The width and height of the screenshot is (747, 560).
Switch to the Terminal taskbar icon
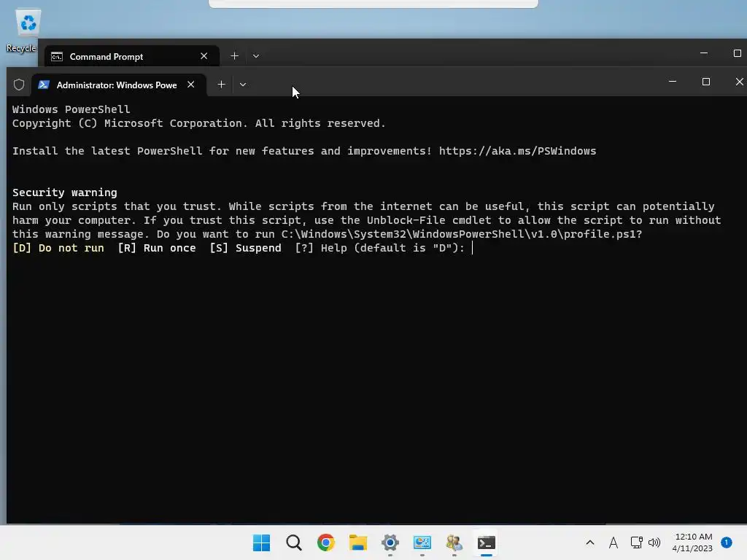pyautogui.click(x=487, y=542)
